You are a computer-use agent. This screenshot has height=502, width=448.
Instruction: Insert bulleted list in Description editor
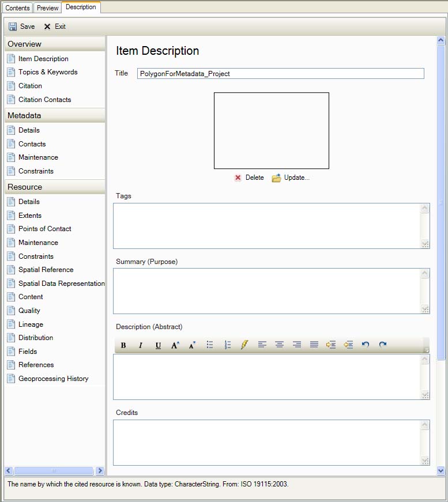[x=210, y=345]
